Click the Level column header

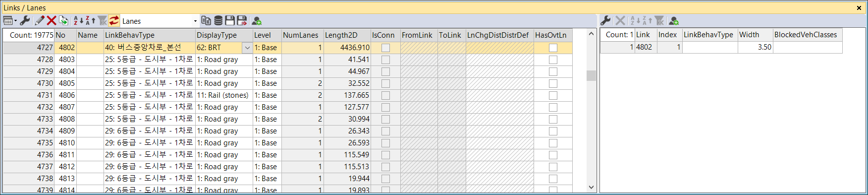(x=267, y=35)
